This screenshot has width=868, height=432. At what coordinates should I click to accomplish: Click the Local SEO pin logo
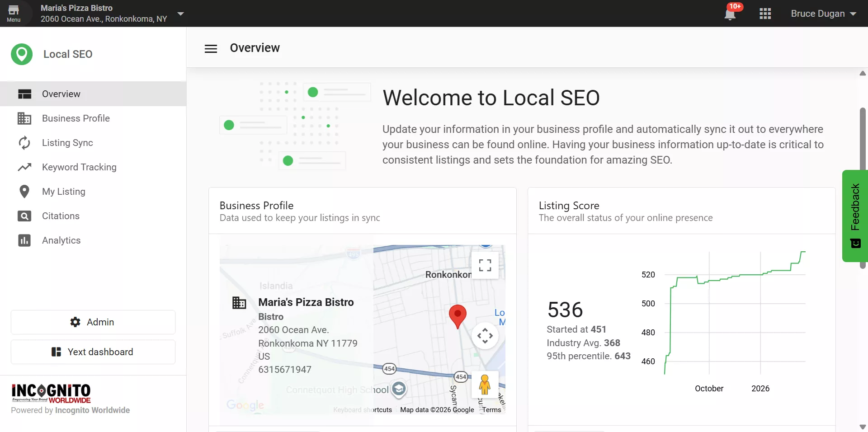pos(22,54)
